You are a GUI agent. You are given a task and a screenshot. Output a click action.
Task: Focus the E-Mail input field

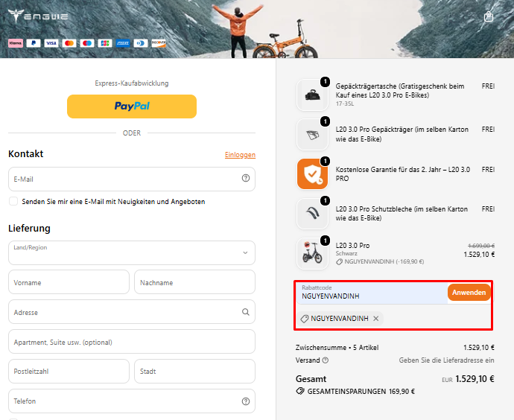(x=132, y=179)
